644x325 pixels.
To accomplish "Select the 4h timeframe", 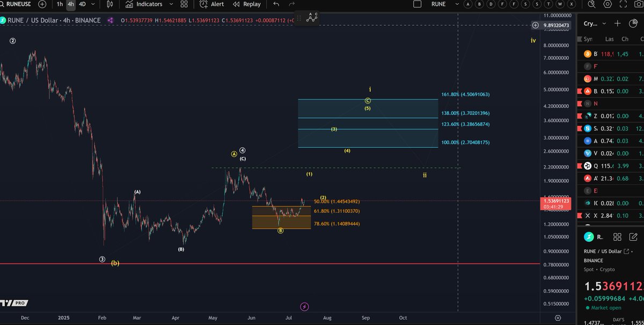I will coord(71,4).
